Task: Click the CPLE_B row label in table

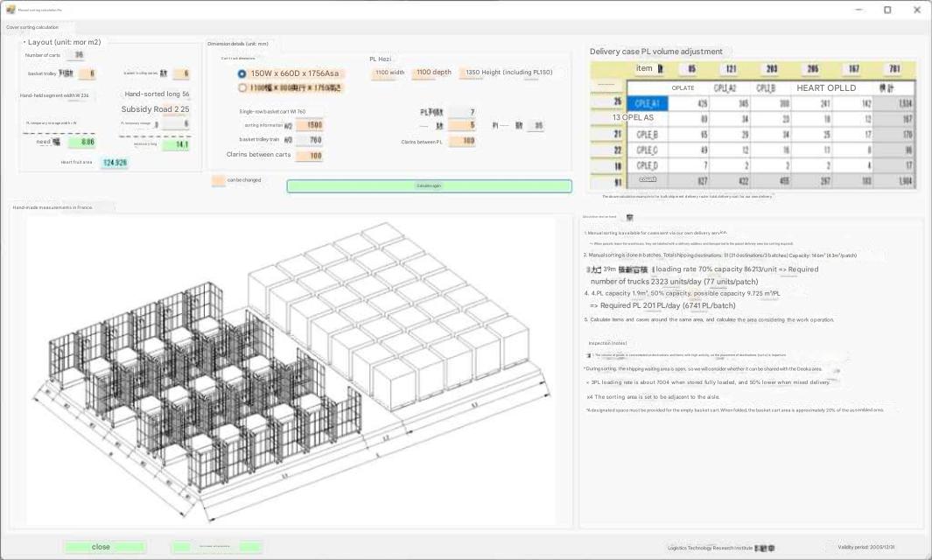Action: tap(647, 135)
